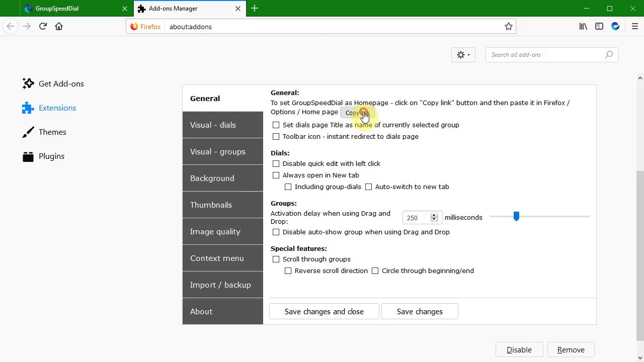This screenshot has height=362, width=644.
Task: Open the About tab
Action: (223, 312)
